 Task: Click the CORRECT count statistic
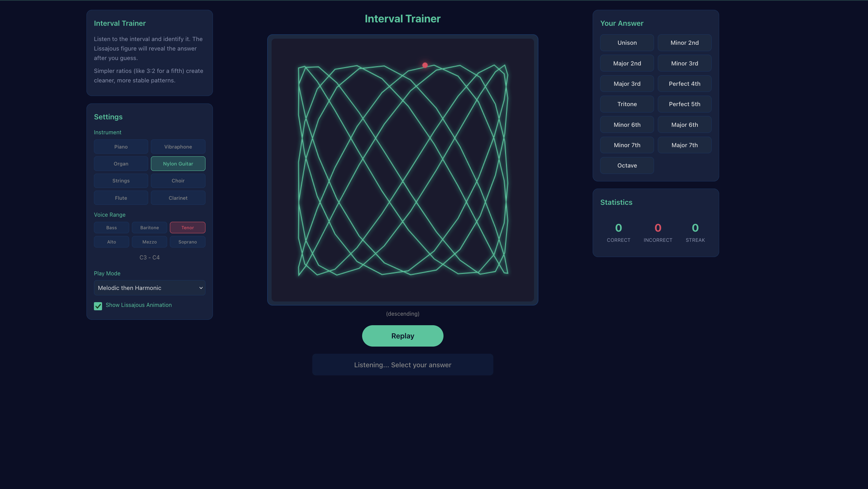[x=618, y=232]
